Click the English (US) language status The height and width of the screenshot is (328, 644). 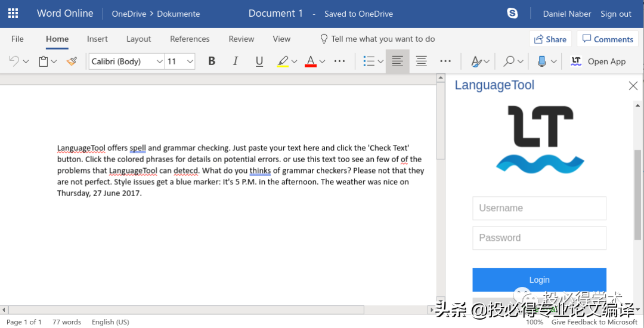pyautogui.click(x=110, y=322)
